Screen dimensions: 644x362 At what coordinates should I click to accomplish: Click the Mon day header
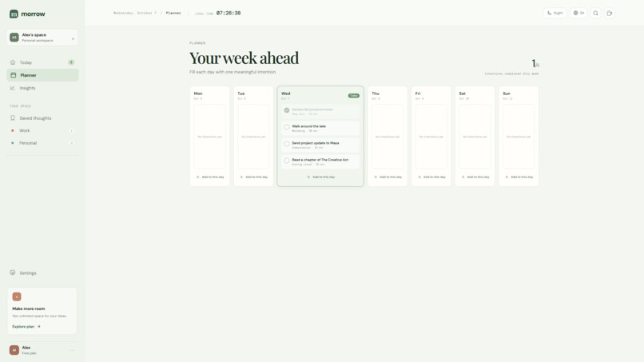(x=198, y=95)
